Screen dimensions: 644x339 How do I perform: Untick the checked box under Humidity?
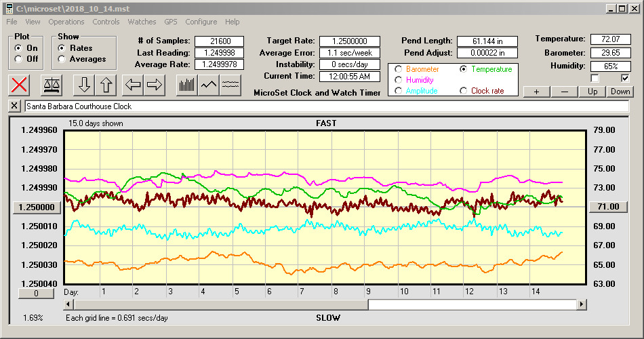click(x=625, y=78)
